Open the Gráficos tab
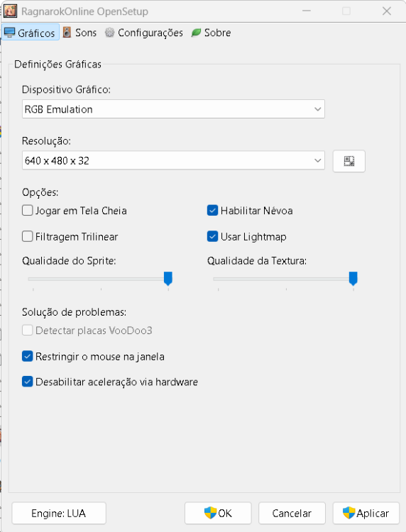This screenshot has width=406, height=532. point(31,33)
